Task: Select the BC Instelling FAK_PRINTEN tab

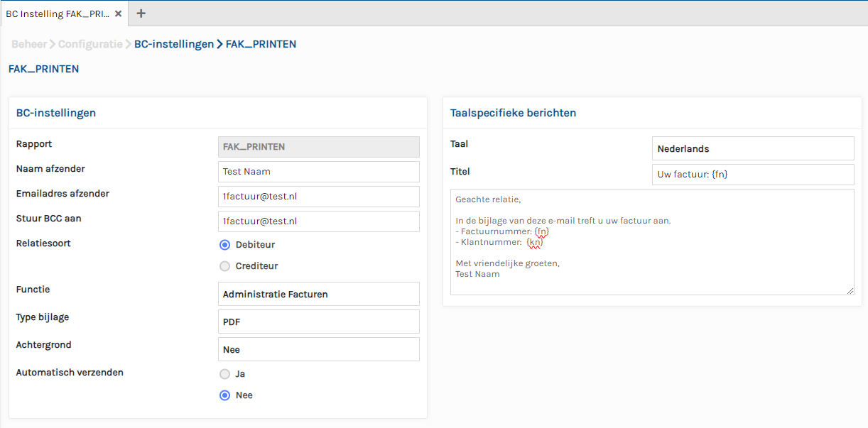Action: click(57, 13)
